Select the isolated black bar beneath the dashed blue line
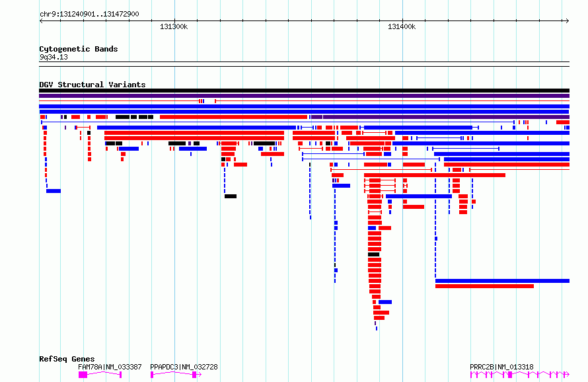This screenshot has height=382, width=588. coord(231,196)
